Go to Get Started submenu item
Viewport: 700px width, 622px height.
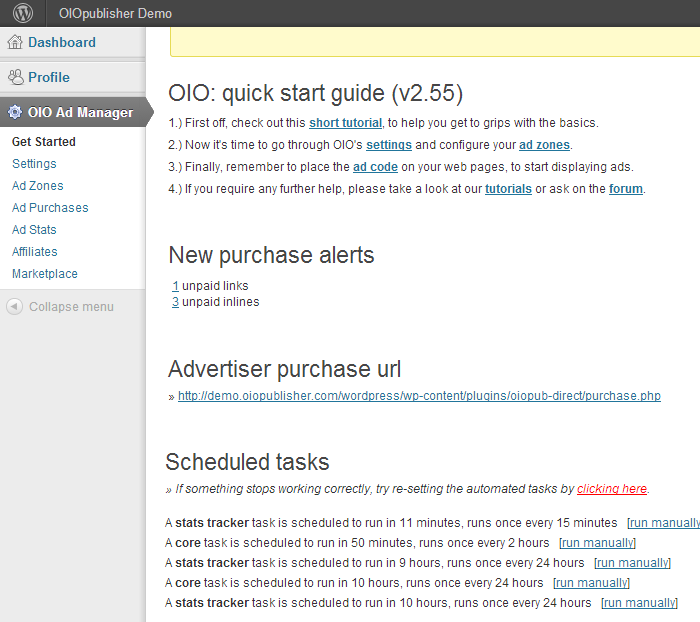pos(44,142)
